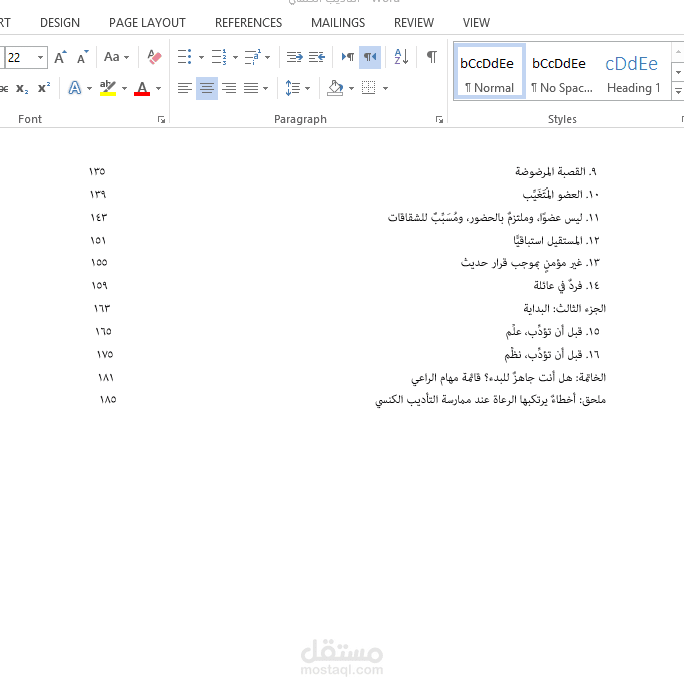
Task: Expand bullet library dropdown arrow
Action: point(201,57)
